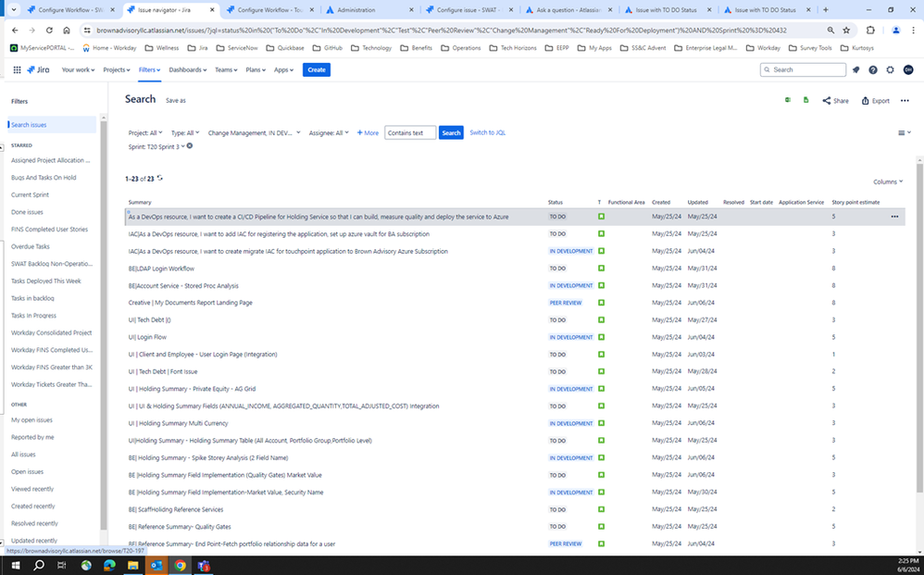Remove the Sprint T20 Sprint 3 filter
Viewport: 924px width, 575px height.
(x=190, y=146)
